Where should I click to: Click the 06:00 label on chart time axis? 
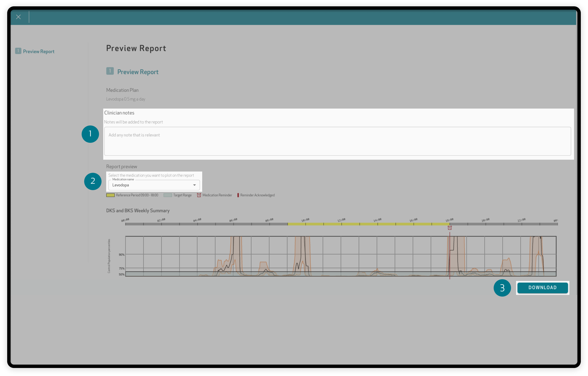click(x=233, y=220)
